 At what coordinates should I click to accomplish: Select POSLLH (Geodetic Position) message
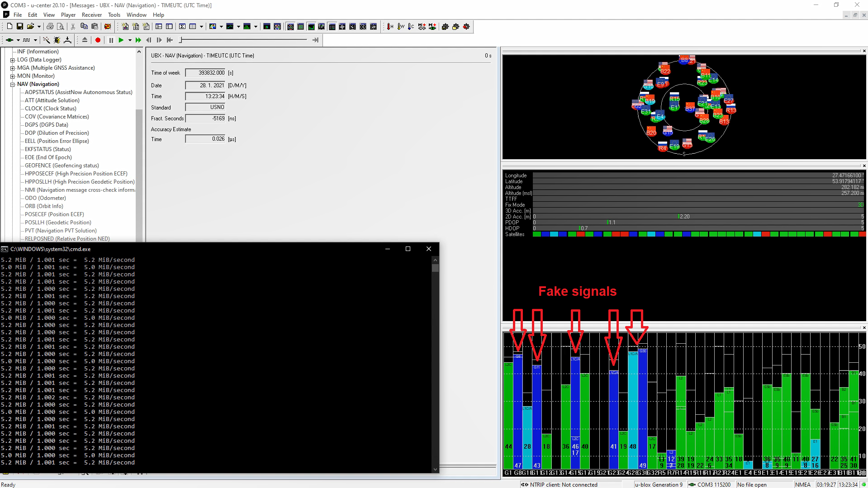tap(58, 223)
